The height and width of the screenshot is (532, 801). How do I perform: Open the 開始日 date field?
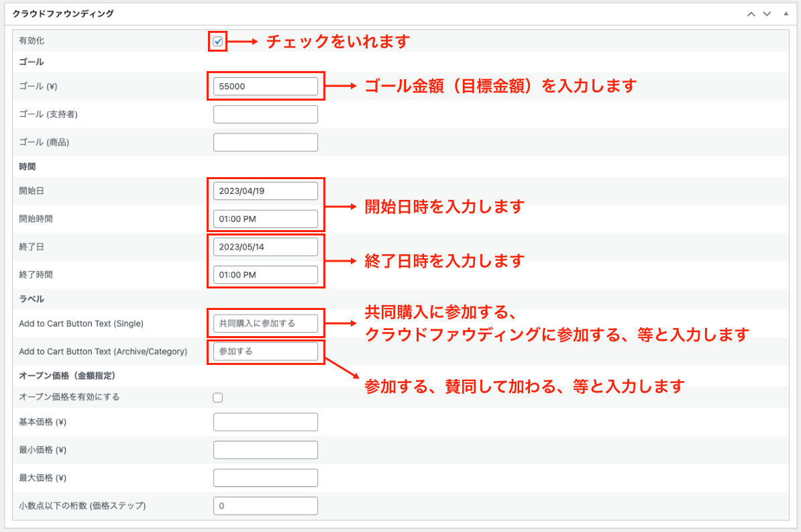(265, 191)
